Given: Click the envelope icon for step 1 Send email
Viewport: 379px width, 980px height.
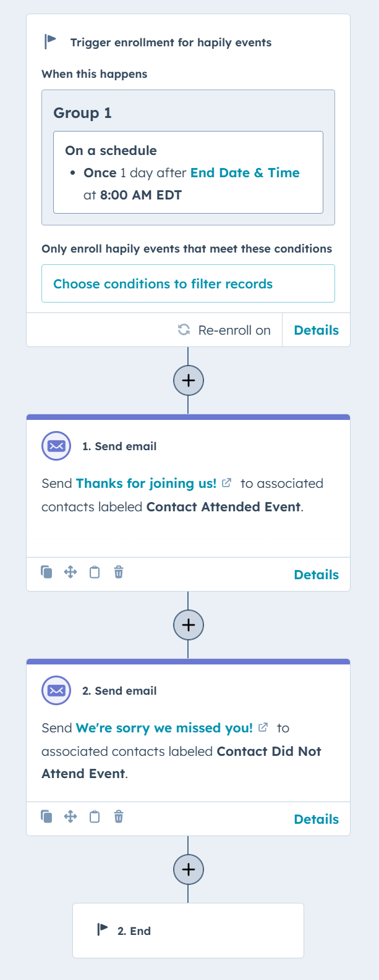Looking at the screenshot, I should tap(56, 446).
